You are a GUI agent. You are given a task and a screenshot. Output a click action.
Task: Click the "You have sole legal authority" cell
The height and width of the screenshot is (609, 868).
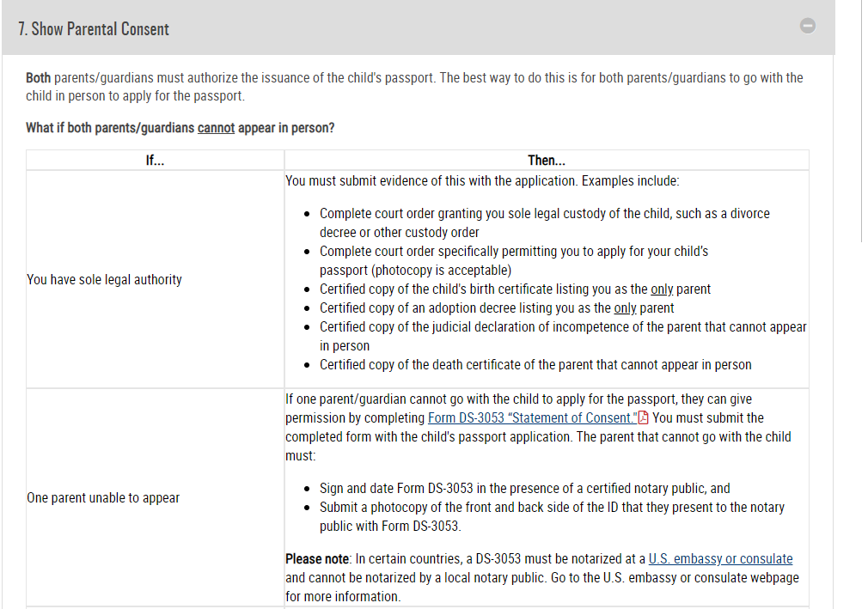(155, 279)
